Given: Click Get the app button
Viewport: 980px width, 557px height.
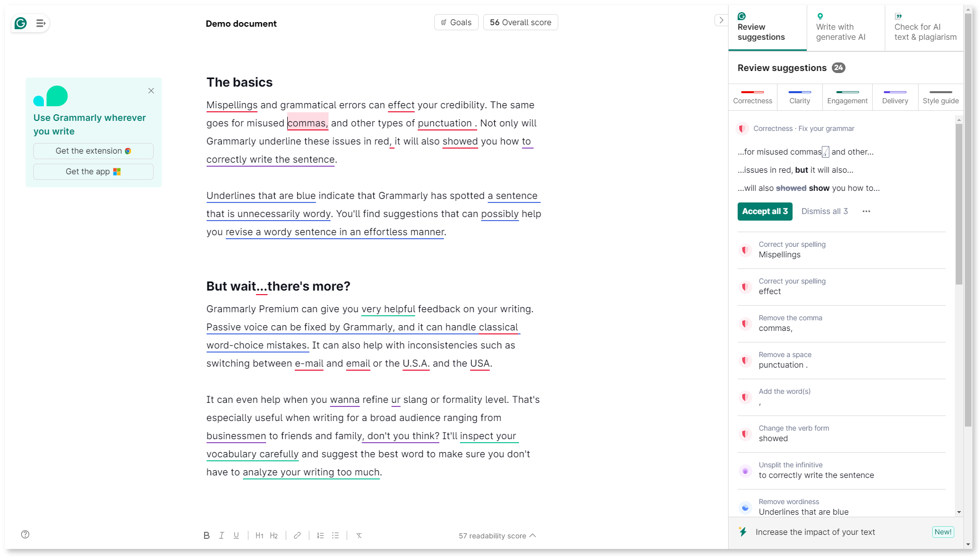Looking at the screenshot, I should pyautogui.click(x=93, y=172).
